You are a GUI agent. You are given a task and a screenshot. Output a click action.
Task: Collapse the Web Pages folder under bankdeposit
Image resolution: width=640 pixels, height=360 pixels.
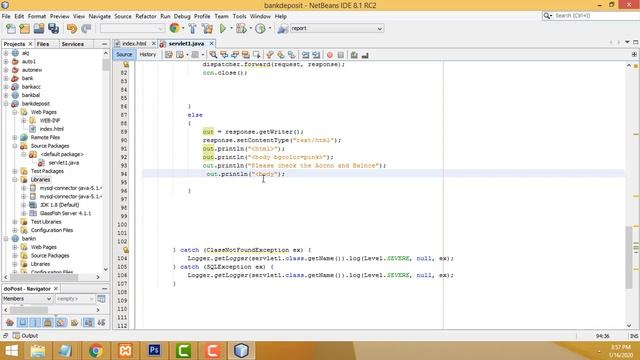click(x=15, y=112)
